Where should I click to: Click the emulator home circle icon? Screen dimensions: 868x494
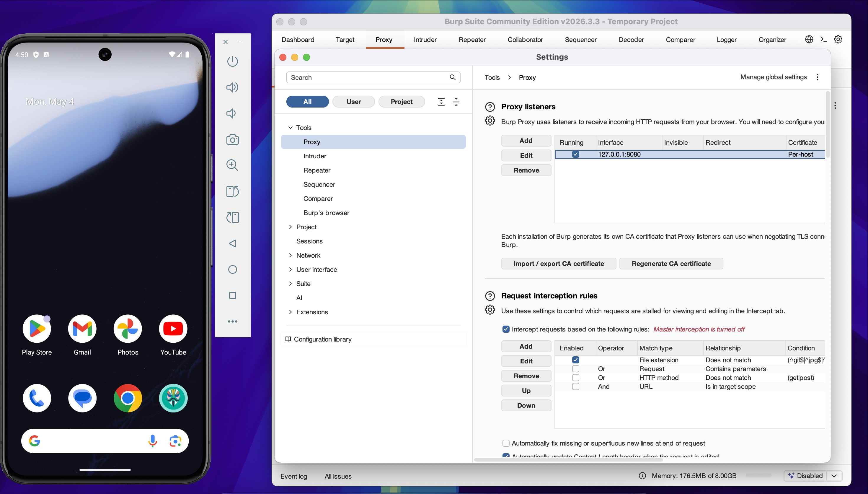click(233, 269)
